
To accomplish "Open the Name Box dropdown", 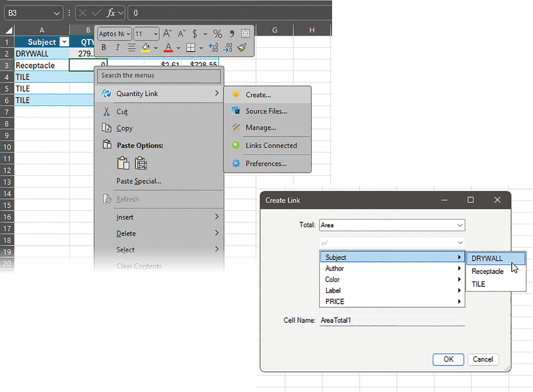I will coord(57,13).
